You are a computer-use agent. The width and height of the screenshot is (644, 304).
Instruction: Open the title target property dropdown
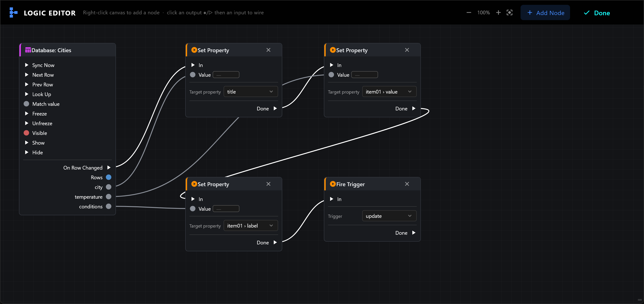tap(251, 91)
